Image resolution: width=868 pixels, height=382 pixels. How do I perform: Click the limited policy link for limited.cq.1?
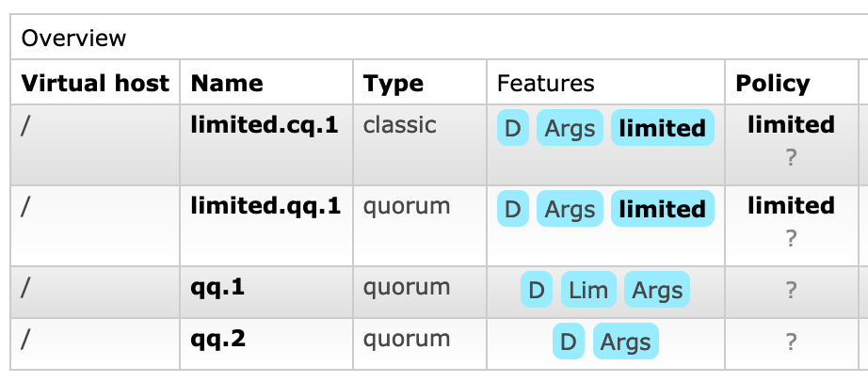[791, 124]
